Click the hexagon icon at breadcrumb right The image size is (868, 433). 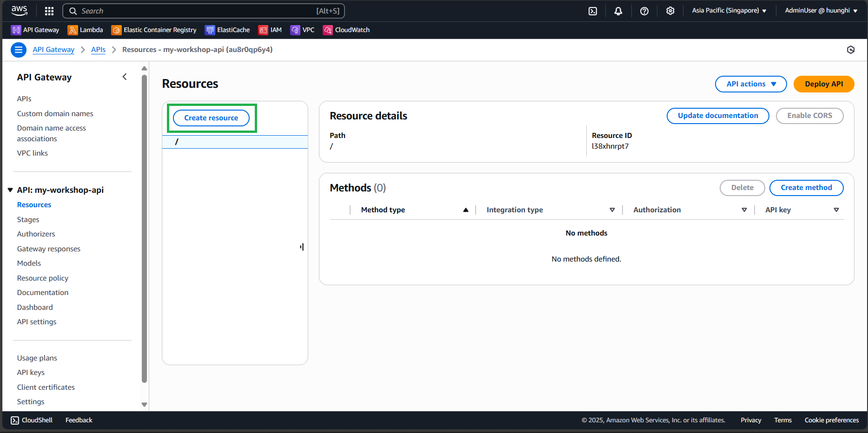click(851, 50)
